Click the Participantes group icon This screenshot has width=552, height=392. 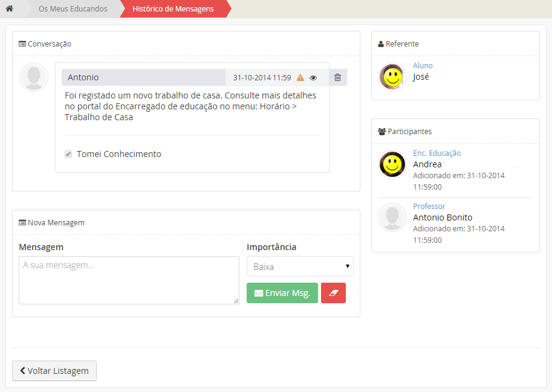tap(382, 131)
